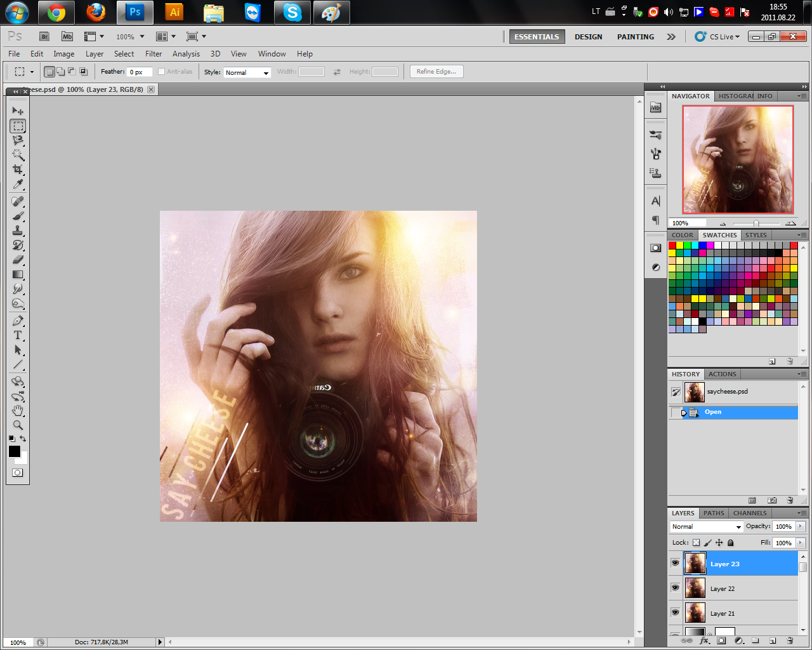Adjust the Navigator zoom slider
812x650 pixels.
[x=756, y=223]
